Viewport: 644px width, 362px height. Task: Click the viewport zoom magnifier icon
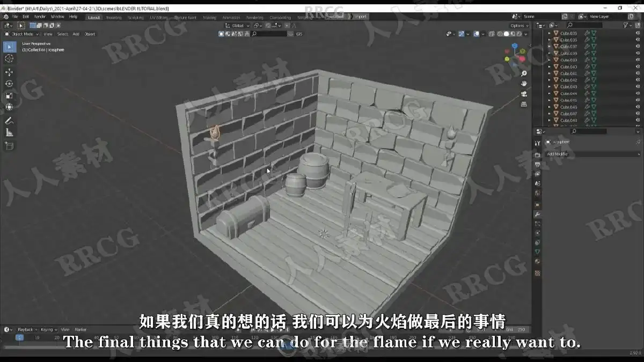(x=524, y=73)
